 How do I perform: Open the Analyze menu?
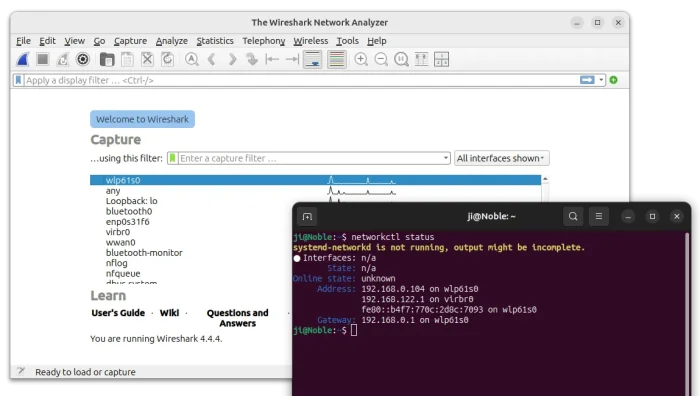coord(171,41)
